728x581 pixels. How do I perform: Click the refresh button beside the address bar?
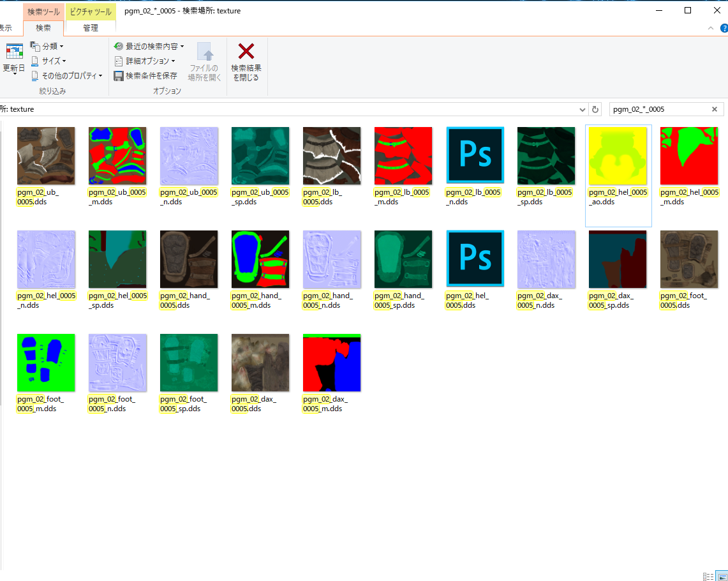[x=595, y=109]
